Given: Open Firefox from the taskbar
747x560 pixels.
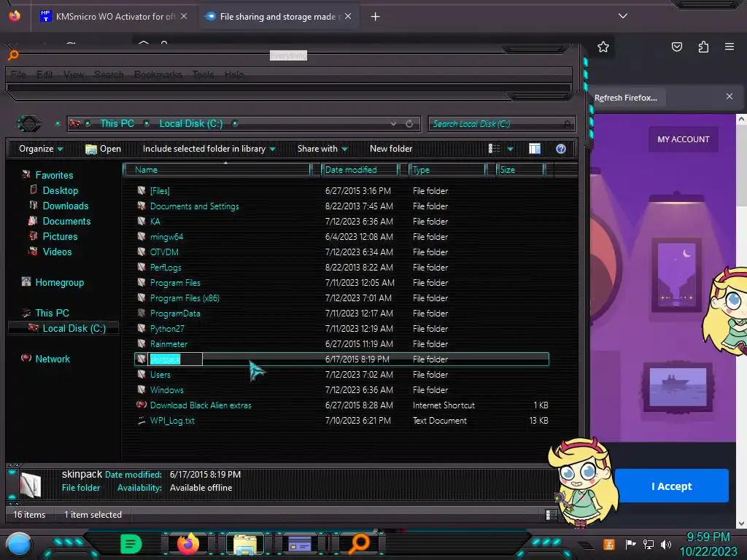Looking at the screenshot, I should click(x=188, y=544).
